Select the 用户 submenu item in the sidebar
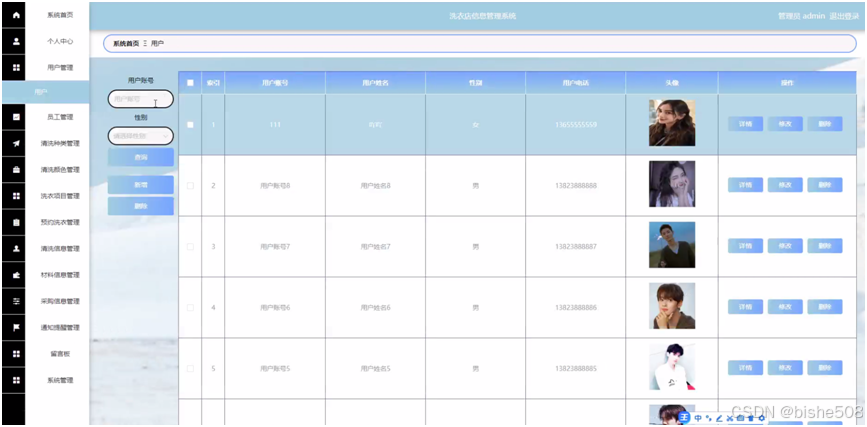This screenshot has height=427, width=867. click(x=45, y=92)
